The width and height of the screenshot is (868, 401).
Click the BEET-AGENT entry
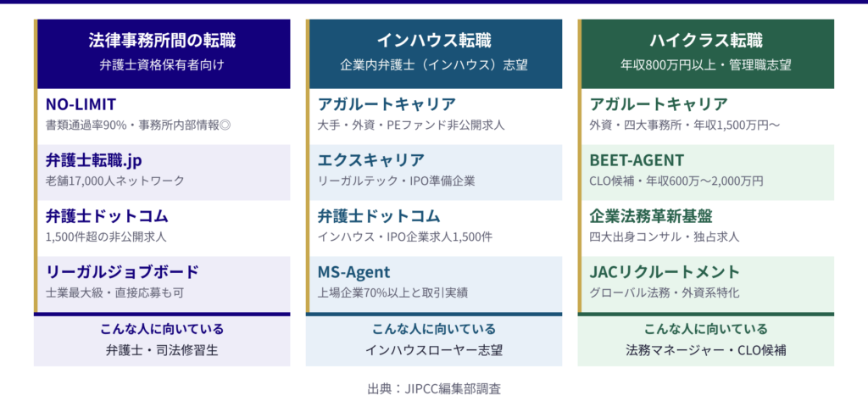click(637, 160)
